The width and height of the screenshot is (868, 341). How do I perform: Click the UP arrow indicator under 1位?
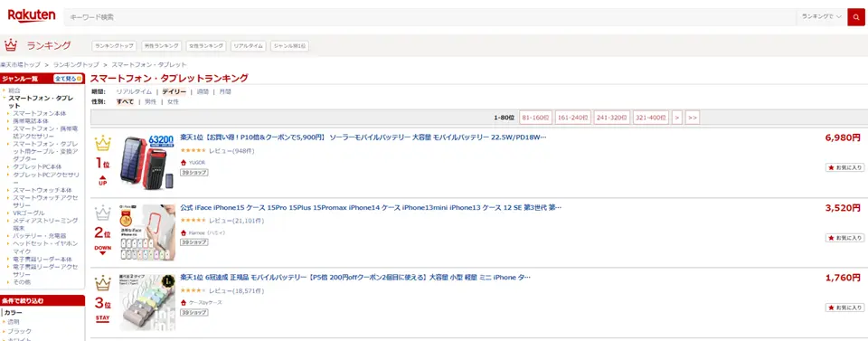click(102, 181)
